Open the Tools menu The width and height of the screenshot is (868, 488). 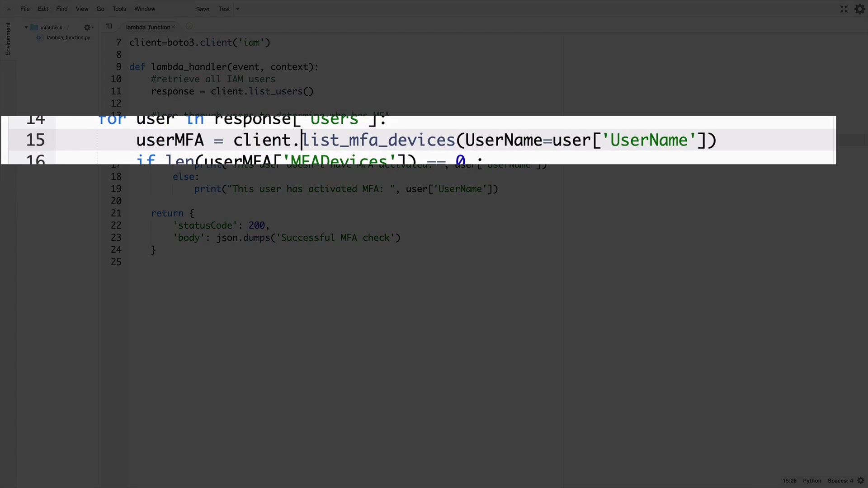[x=119, y=9]
